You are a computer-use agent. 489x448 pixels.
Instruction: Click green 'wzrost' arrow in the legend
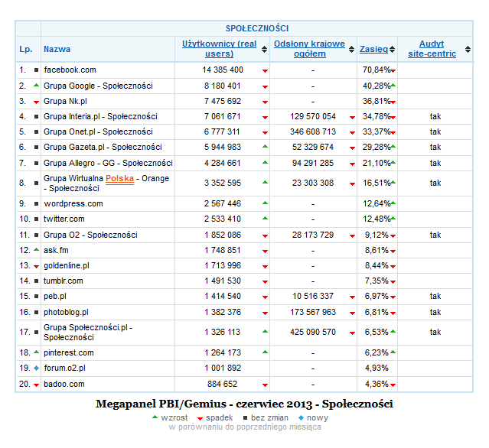click(x=155, y=417)
